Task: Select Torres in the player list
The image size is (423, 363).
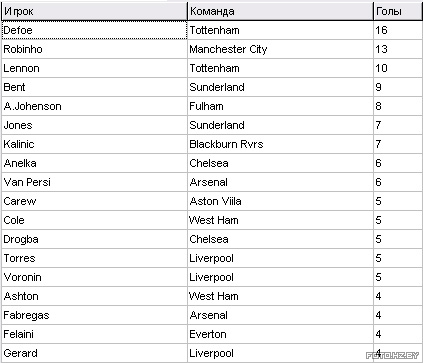Action: [x=94, y=258]
